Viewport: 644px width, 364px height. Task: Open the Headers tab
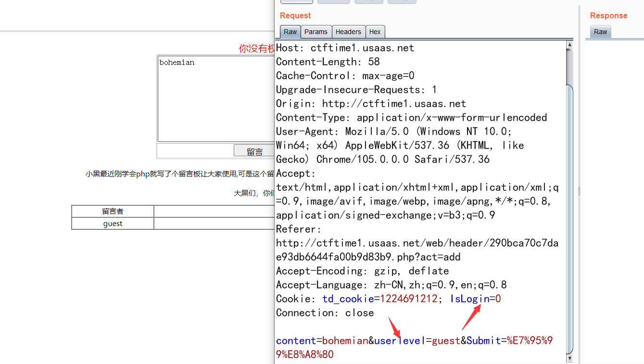348,32
